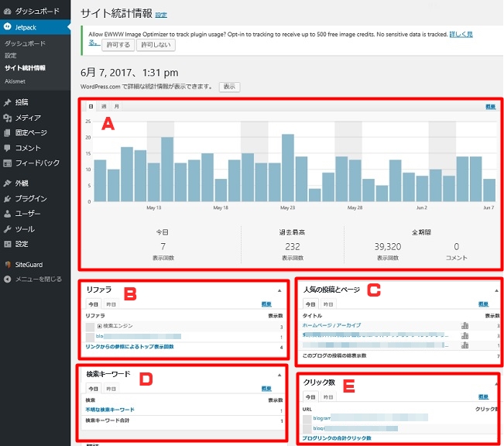
Task: Click the 232 best-ever views value
Action: coord(293,247)
